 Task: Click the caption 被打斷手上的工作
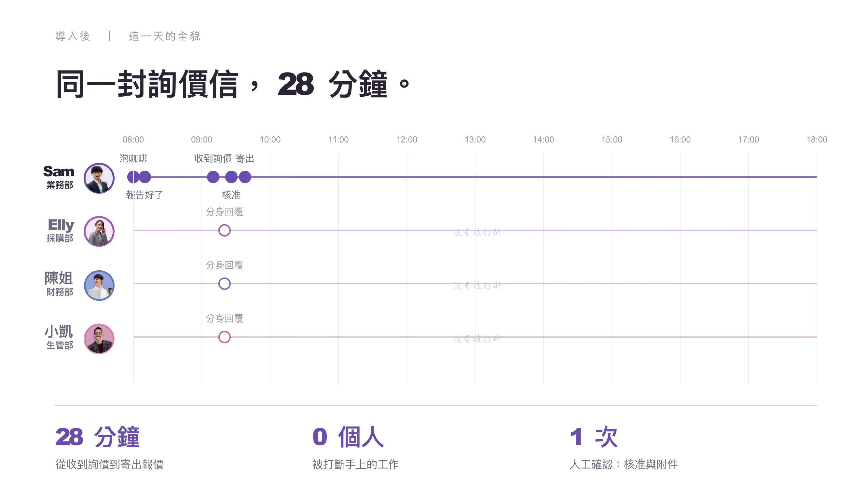[355, 465]
